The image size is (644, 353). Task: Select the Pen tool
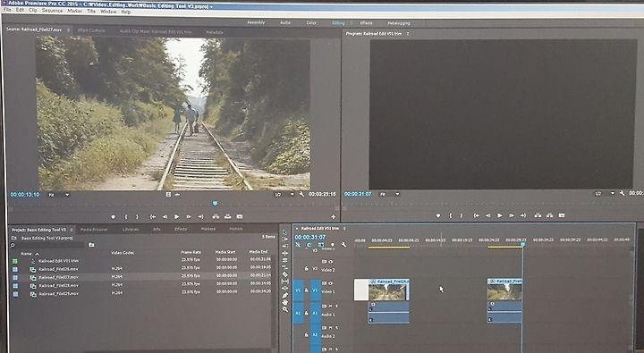(x=285, y=295)
